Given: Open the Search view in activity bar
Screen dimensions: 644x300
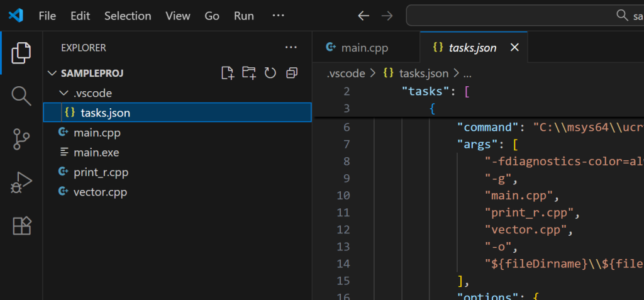Looking at the screenshot, I should pyautogui.click(x=21, y=96).
